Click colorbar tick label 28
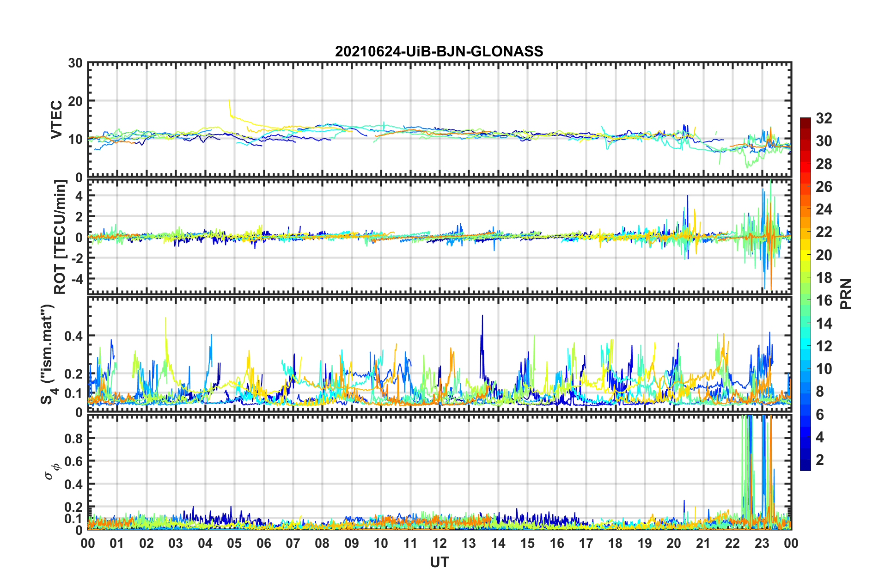 click(824, 164)
